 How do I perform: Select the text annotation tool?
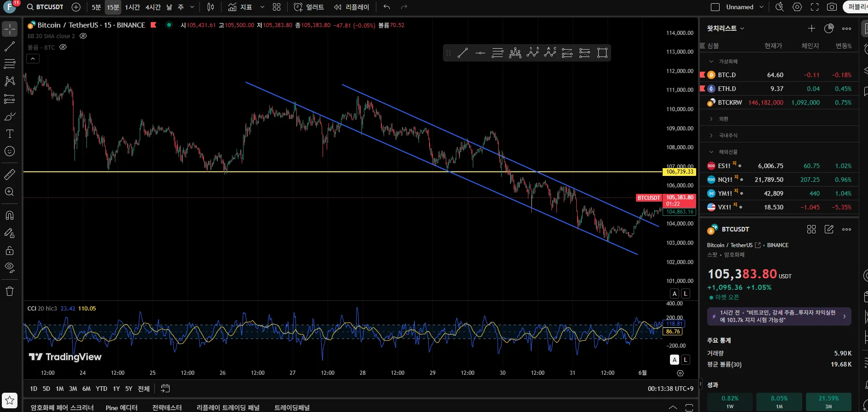tap(10, 134)
